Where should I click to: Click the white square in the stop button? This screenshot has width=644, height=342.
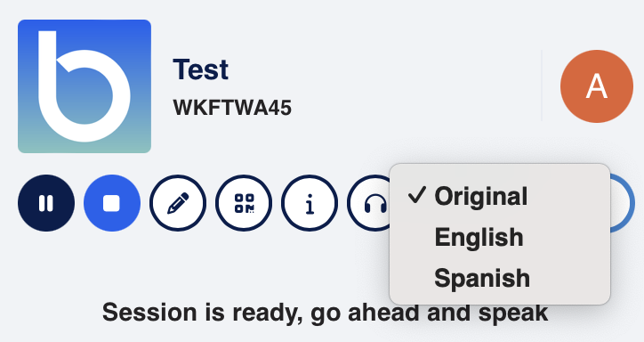[112, 203]
